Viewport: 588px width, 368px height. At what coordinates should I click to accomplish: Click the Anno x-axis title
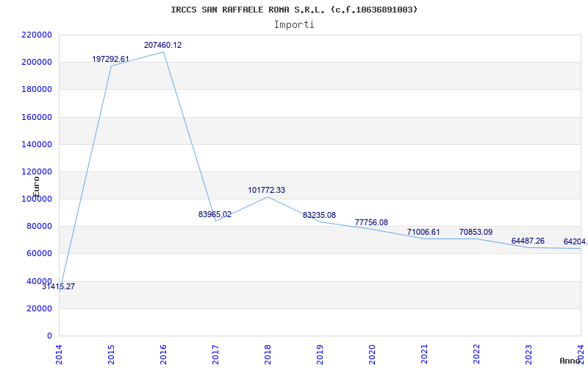tap(570, 361)
